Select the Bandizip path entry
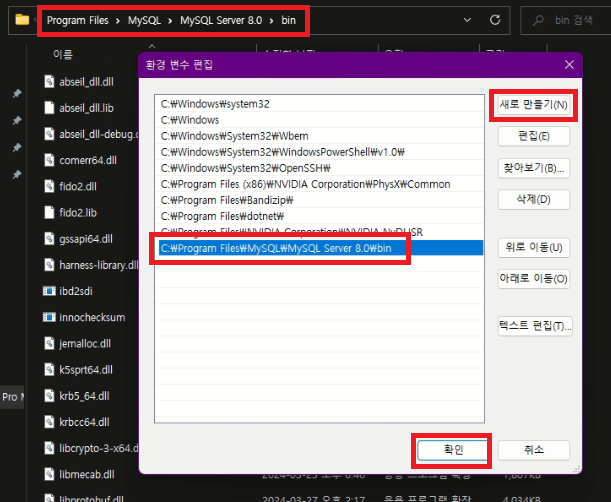Viewport: 611px width, 502px height. (320, 200)
